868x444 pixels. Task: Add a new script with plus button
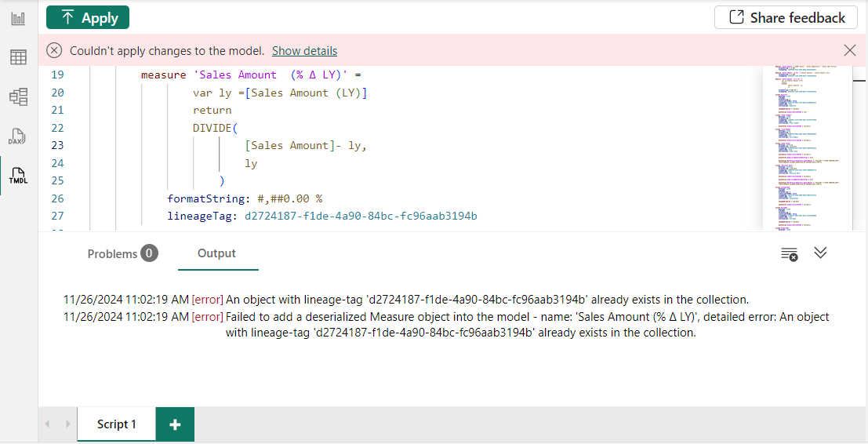175,424
